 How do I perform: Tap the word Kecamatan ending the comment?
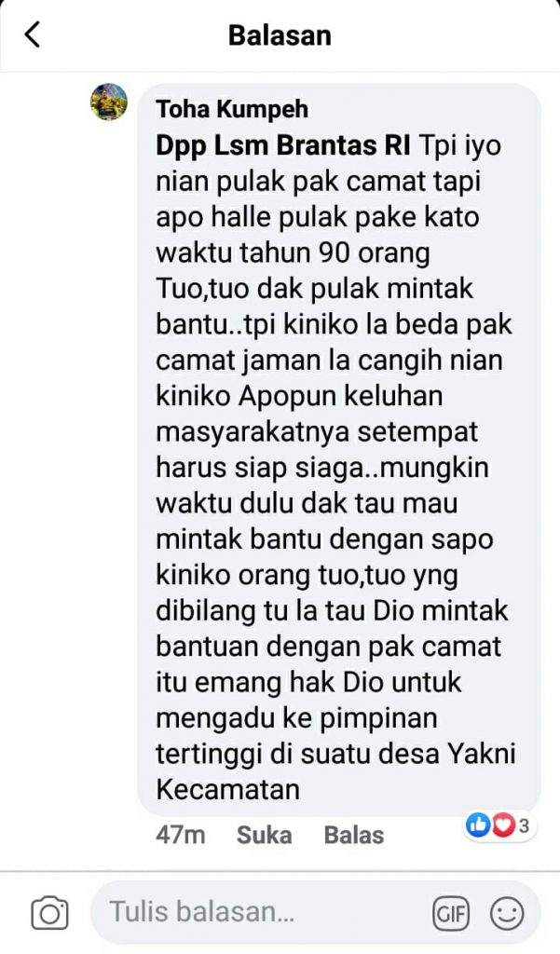(x=227, y=790)
